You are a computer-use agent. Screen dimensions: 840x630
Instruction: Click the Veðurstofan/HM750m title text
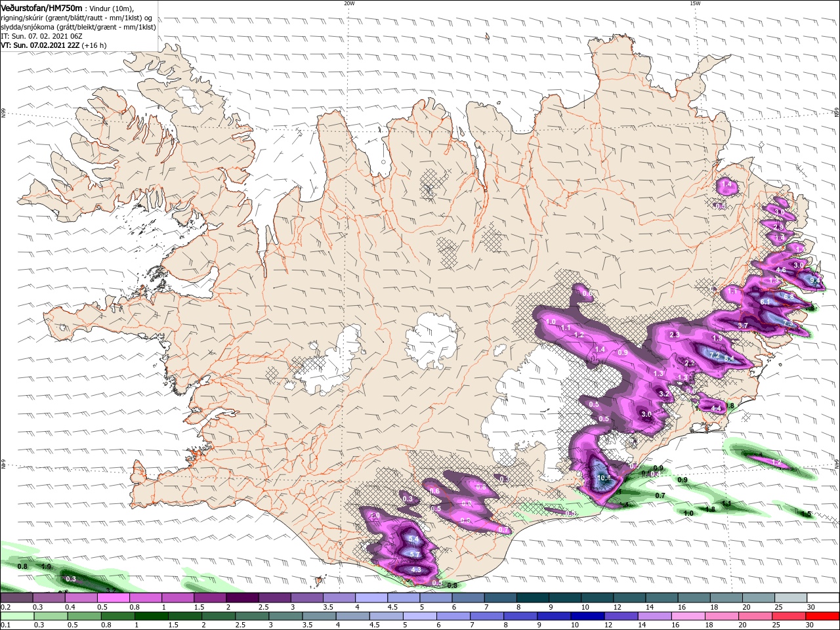(x=42, y=8)
